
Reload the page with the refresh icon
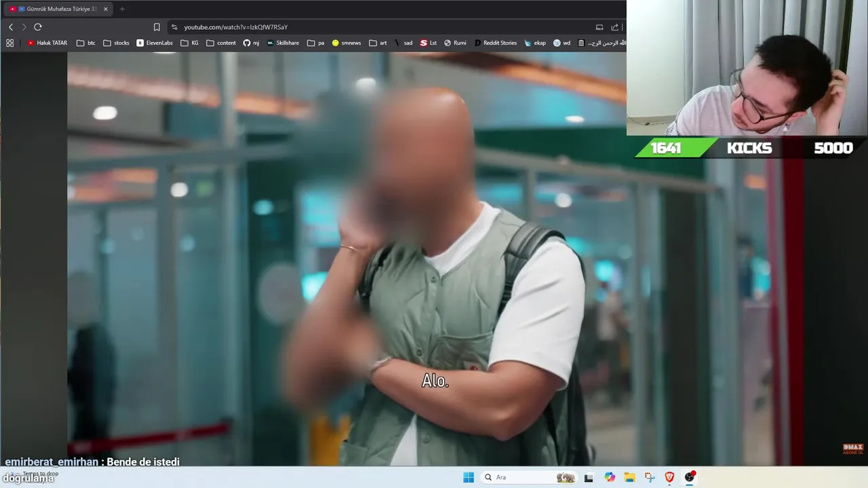[38, 27]
